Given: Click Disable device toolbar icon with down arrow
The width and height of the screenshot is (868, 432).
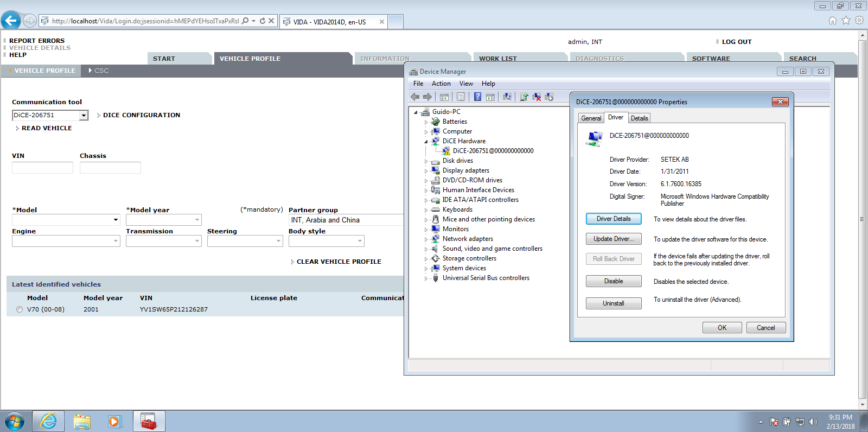Looking at the screenshot, I should (549, 97).
